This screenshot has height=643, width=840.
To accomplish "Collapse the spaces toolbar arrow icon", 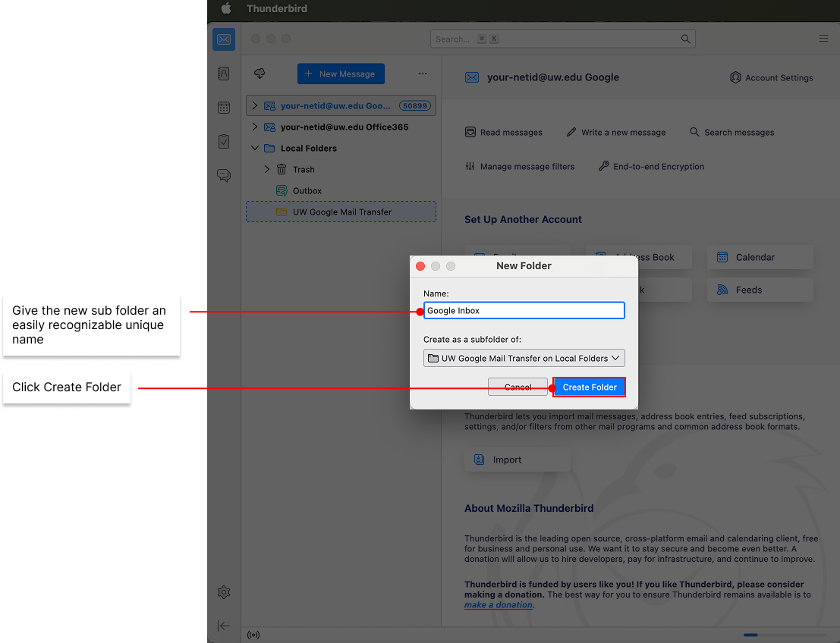I will 224,626.
